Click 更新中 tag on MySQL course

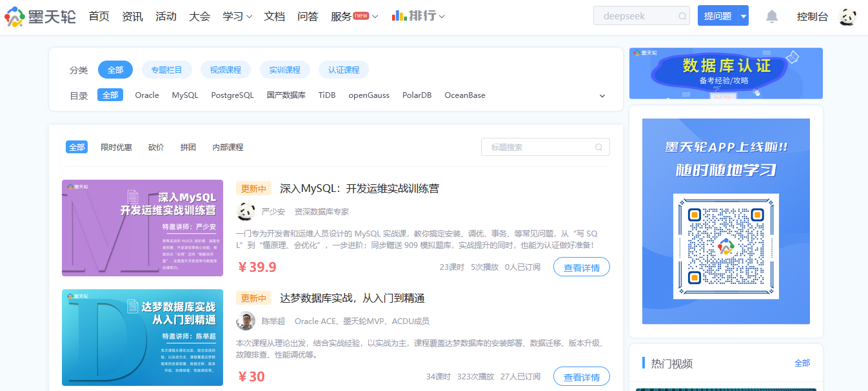click(253, 189)
